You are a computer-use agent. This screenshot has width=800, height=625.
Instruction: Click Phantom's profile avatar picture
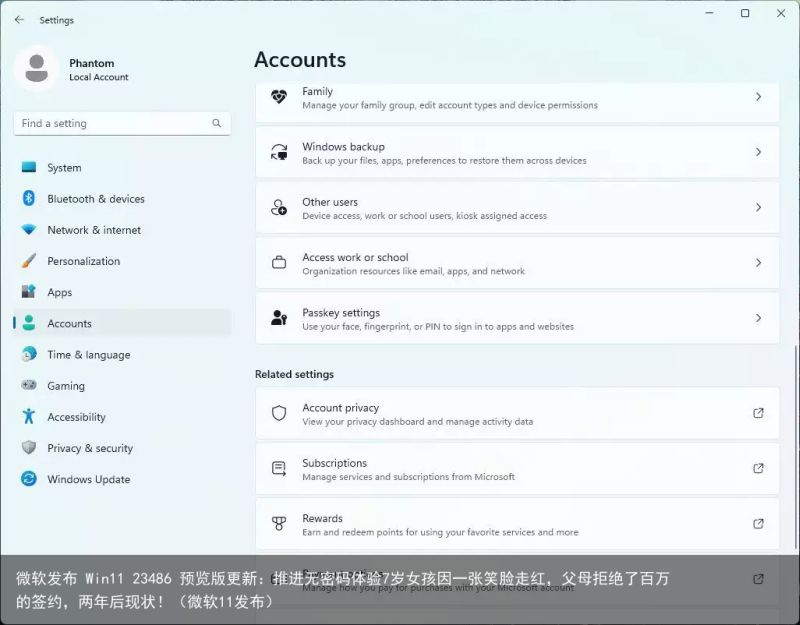[x=37, y=69]
